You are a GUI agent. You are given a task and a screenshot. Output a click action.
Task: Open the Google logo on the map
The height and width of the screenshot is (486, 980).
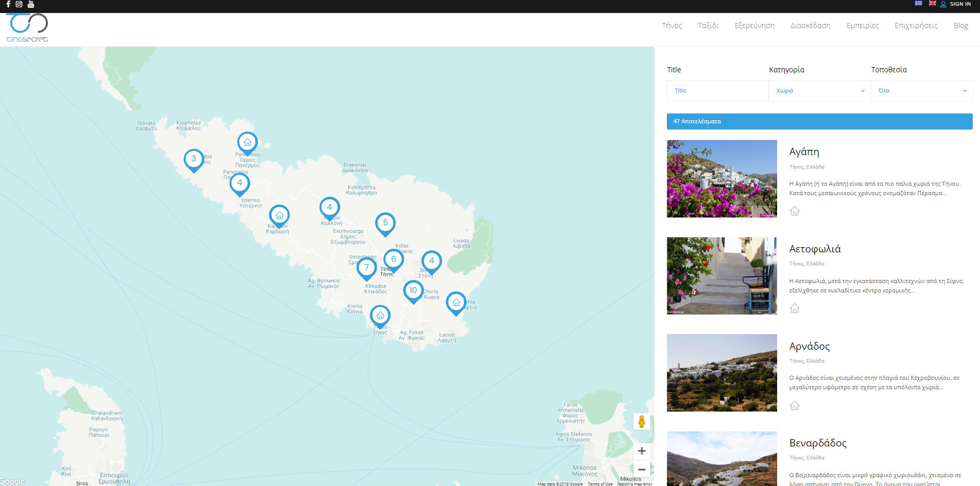(12, 481)
